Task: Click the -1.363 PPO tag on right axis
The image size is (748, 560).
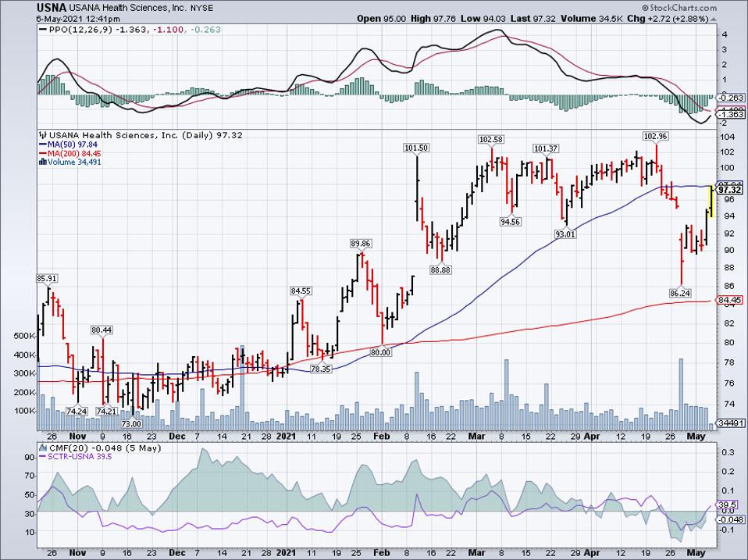Action: [730, 115]
